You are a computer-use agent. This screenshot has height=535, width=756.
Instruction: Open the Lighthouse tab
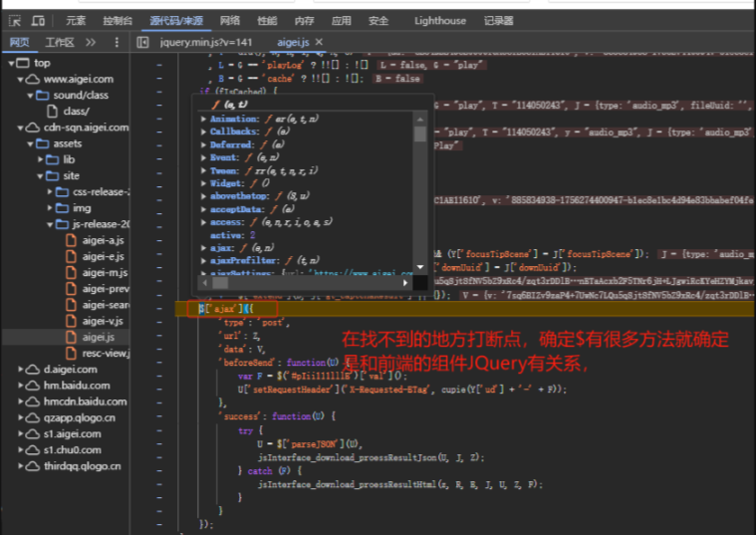coord(439,21)
